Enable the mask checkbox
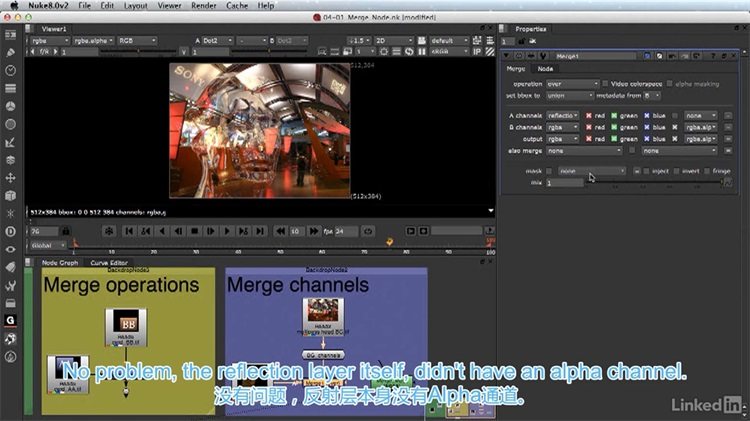The height and width of the screenshot is (421, 750). [549, 171]
